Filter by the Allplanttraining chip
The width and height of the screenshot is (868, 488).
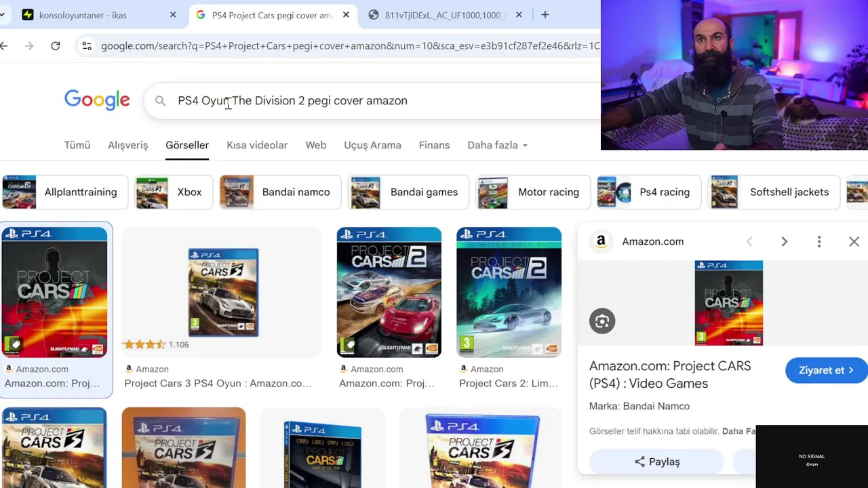[x=64, y=192]
